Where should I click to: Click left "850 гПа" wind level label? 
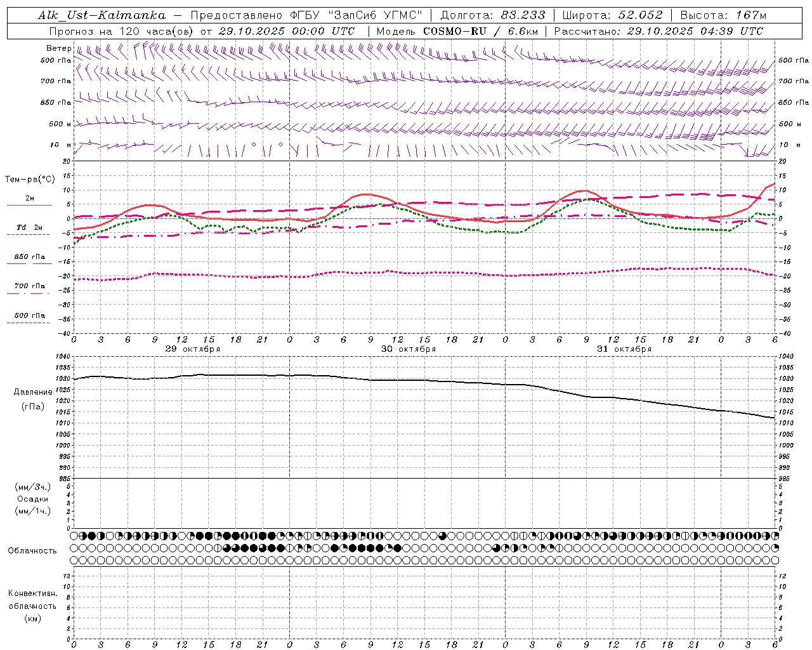56,102
